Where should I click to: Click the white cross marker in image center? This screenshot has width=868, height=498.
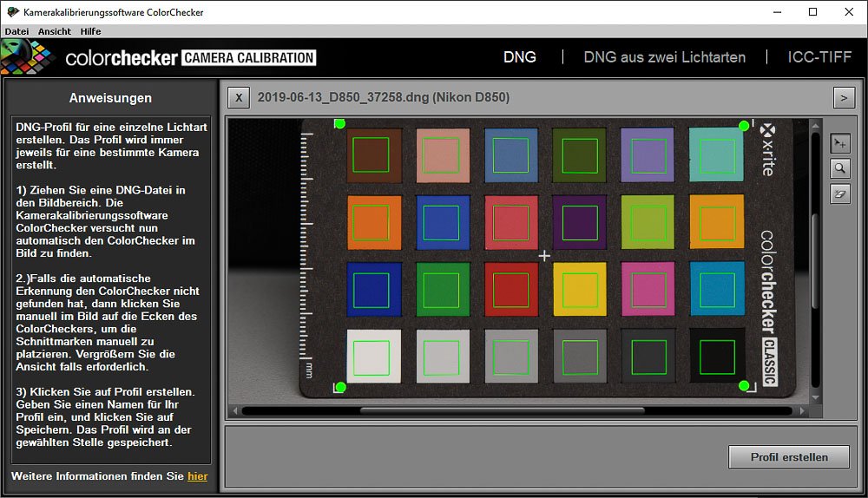pyautogui.click(x=545, y=256)
